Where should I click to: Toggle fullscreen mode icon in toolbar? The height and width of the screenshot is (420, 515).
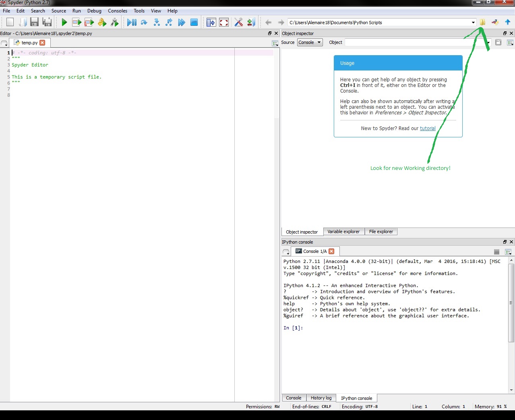coord(224,23)
